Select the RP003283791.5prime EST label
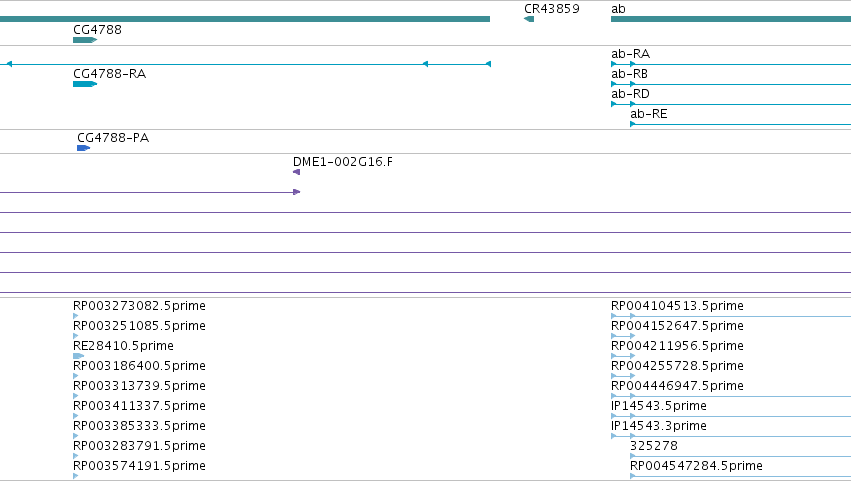The height and width of the screenshot is (481, 851). tap(139, 445)
